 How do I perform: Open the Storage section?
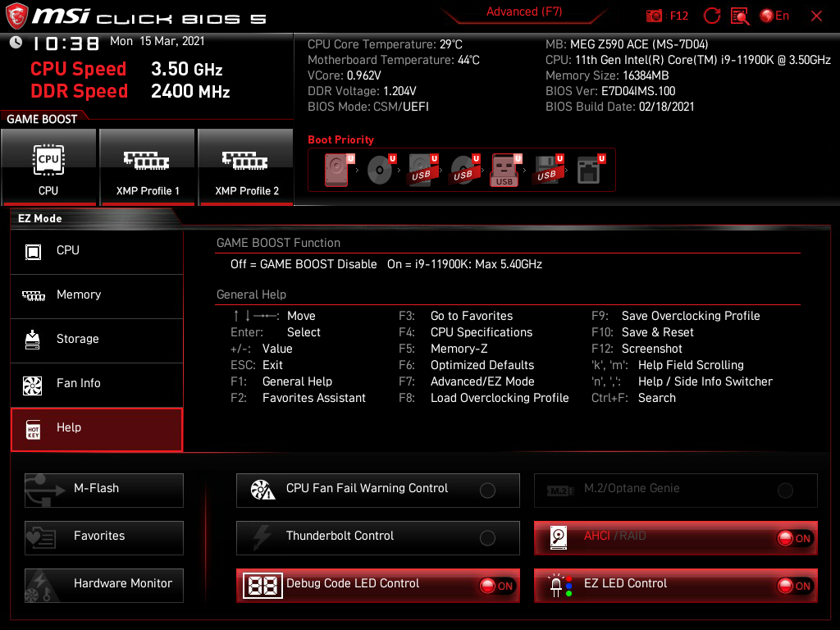click(97, 340)
